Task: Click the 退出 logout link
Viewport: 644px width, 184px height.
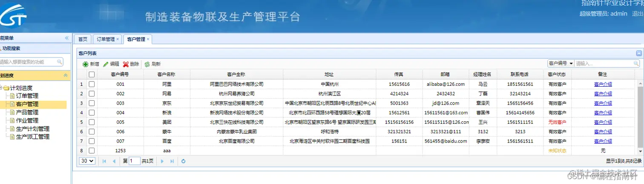Action: (x=638, y=14)
